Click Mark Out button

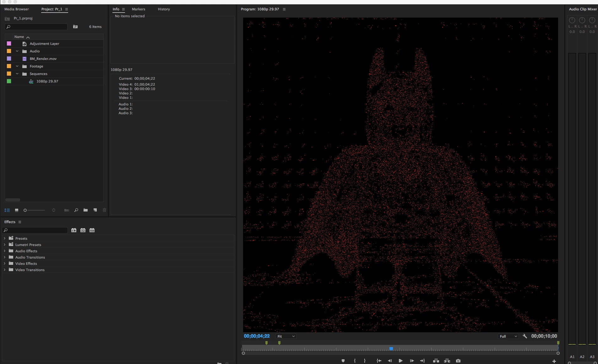coord(365,361)
